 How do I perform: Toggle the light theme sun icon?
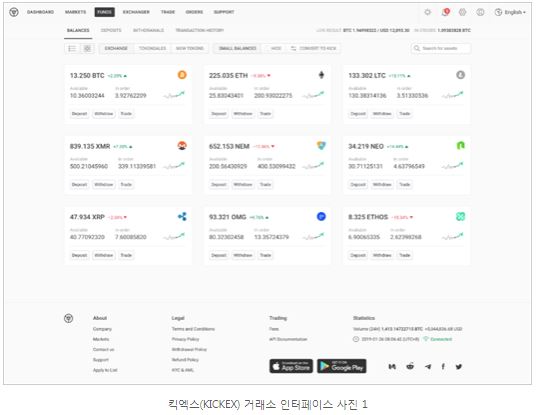pos(428,12)
